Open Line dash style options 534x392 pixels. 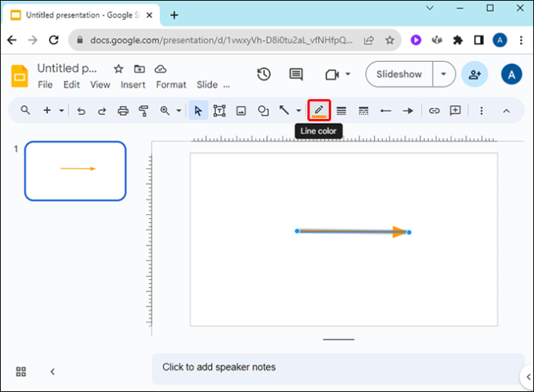point(364,111)
